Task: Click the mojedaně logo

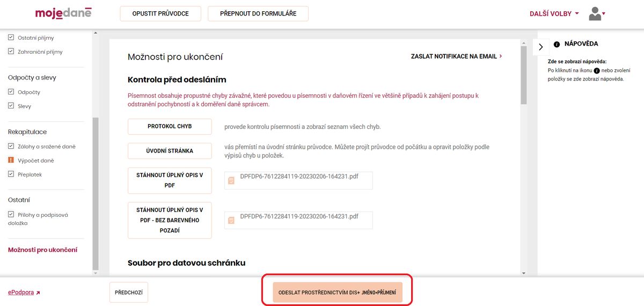Action: tap(63, 13)
